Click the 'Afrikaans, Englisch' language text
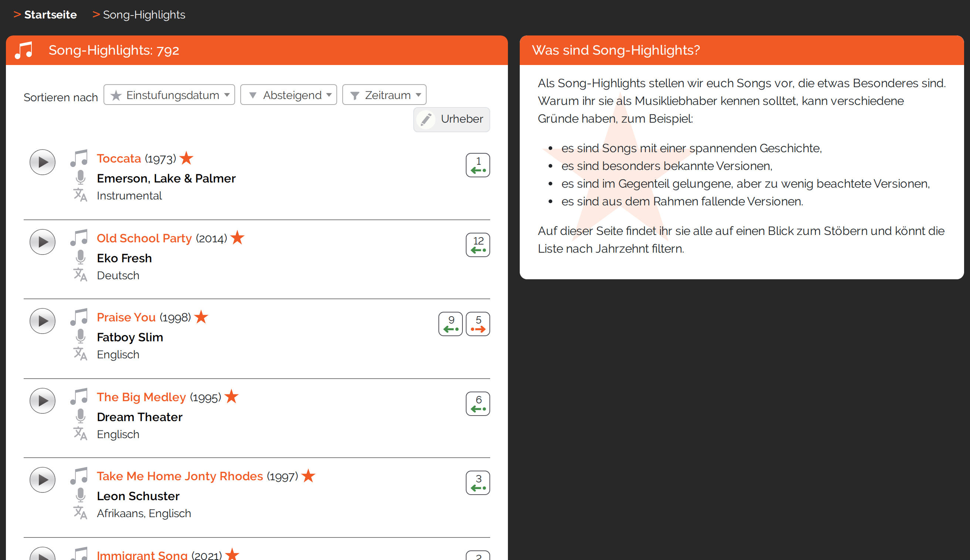Image resolution: width=970 pixels, height=560 pixels. click(144, 513)
